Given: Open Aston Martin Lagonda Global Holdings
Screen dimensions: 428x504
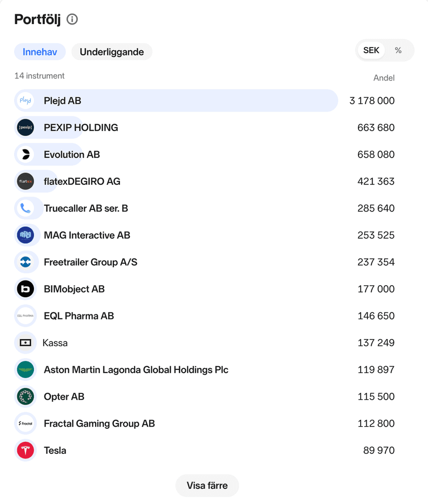Looking at the screenshot, I should click(136, 370).
